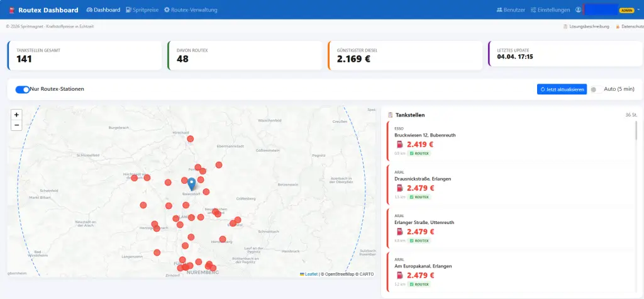Open the Datenschutz link
This screenshot has width=644, height=299.
(630, 26)
